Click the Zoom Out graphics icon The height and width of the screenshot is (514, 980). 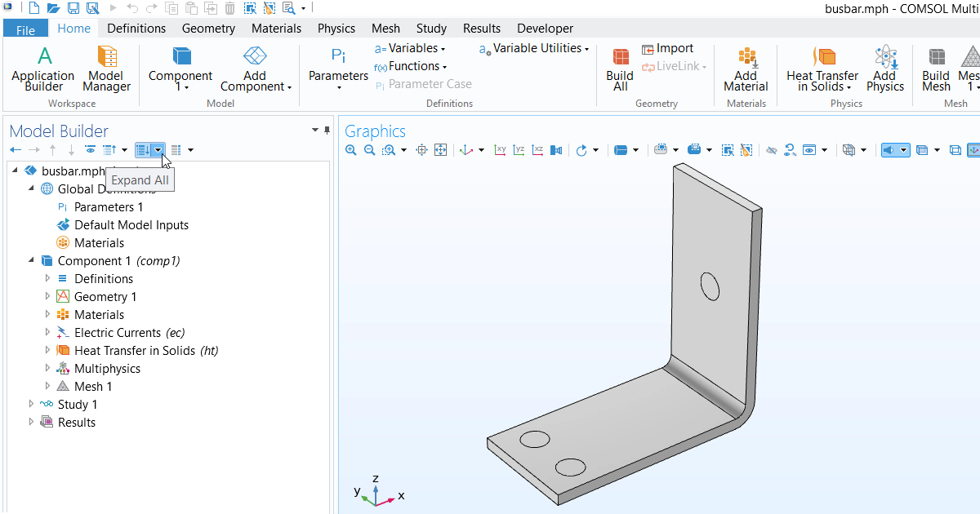pyautogui.click(x=369, y=150)
